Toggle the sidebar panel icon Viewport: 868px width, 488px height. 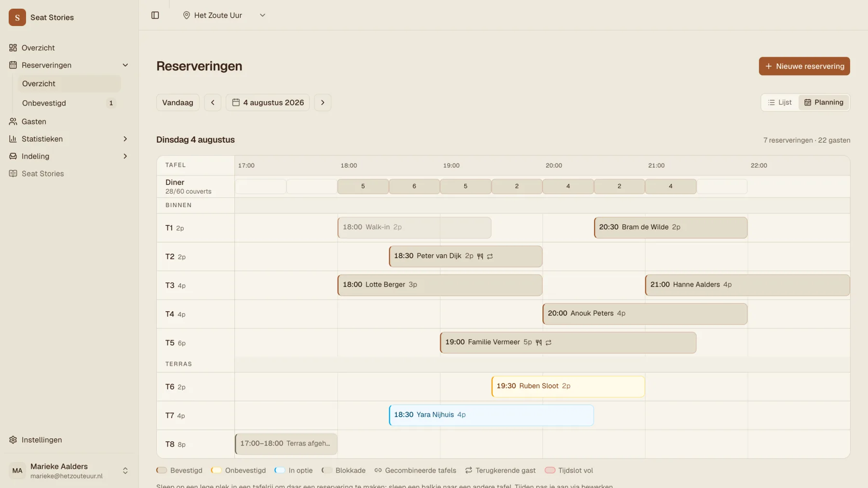click(x=155, y=15)
